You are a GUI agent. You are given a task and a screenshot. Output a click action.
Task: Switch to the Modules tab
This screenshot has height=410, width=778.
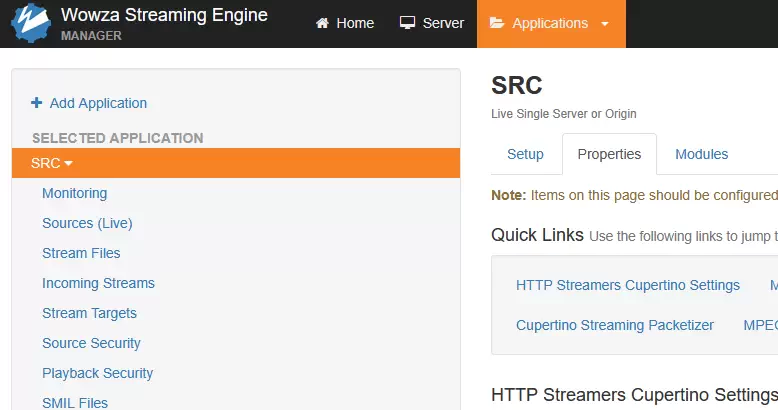pyautogui.click(x=702, y=154)
